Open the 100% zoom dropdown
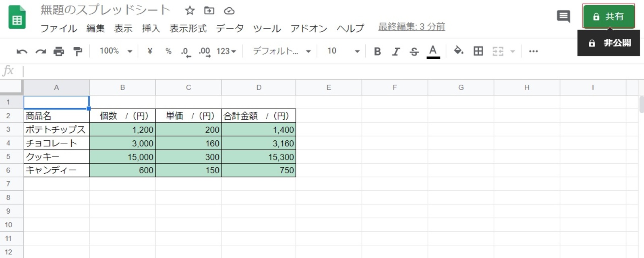This screenshot has height=258, width=644. 116,51
